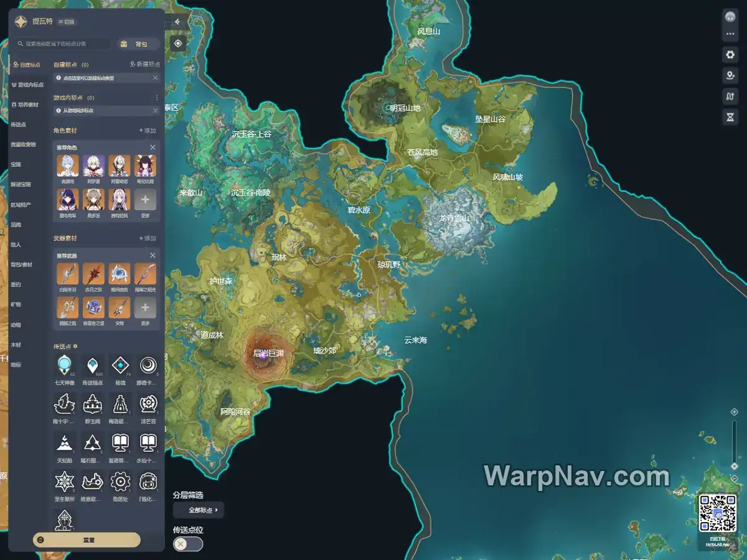Viewport: 747px width, 560px height.
Task: Click the 层岩巨渊 map label
Action: click(268, 353)
